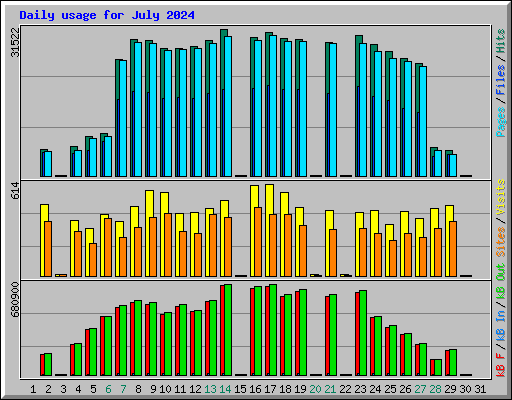
Task: Click green weekend day label 6
Action: (x=108, y=389)
